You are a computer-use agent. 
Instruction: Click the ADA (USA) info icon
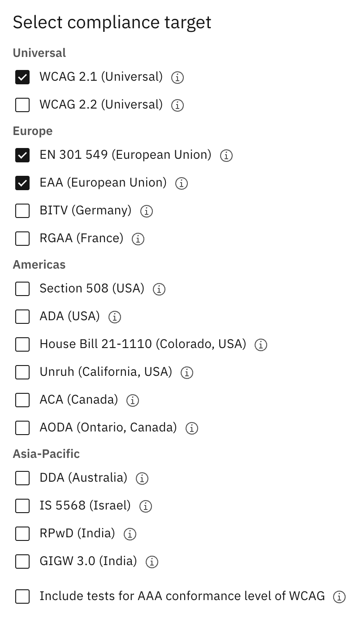(114, 317)
